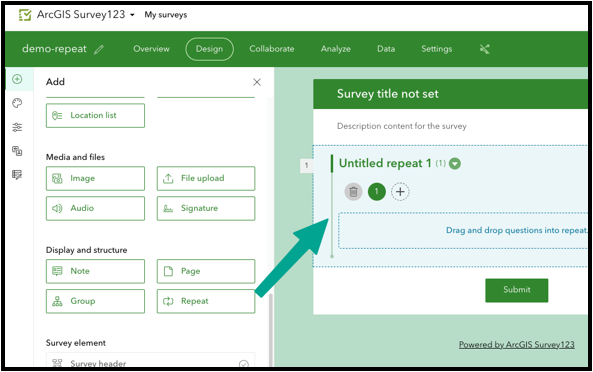Switch to the Overview tab
Screen dimensions: 593x372
[x=151, y=49]
